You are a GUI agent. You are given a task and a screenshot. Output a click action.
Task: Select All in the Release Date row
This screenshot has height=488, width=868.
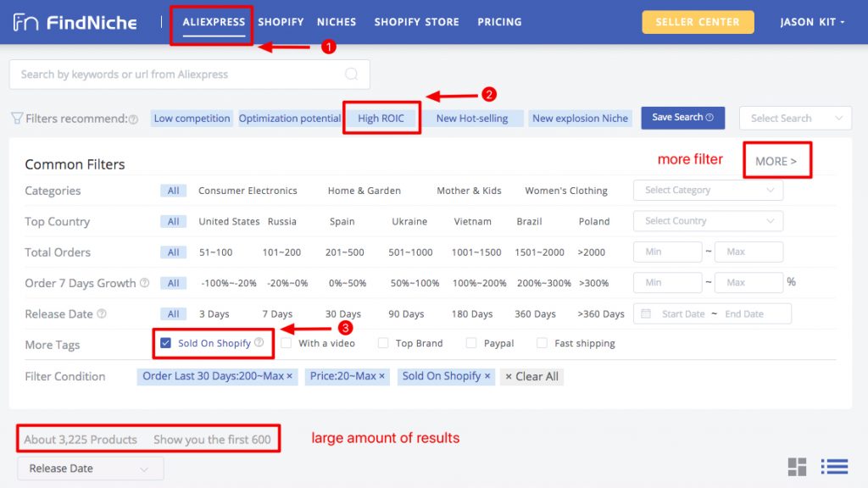pyautogui.click(x=173, y=314)
